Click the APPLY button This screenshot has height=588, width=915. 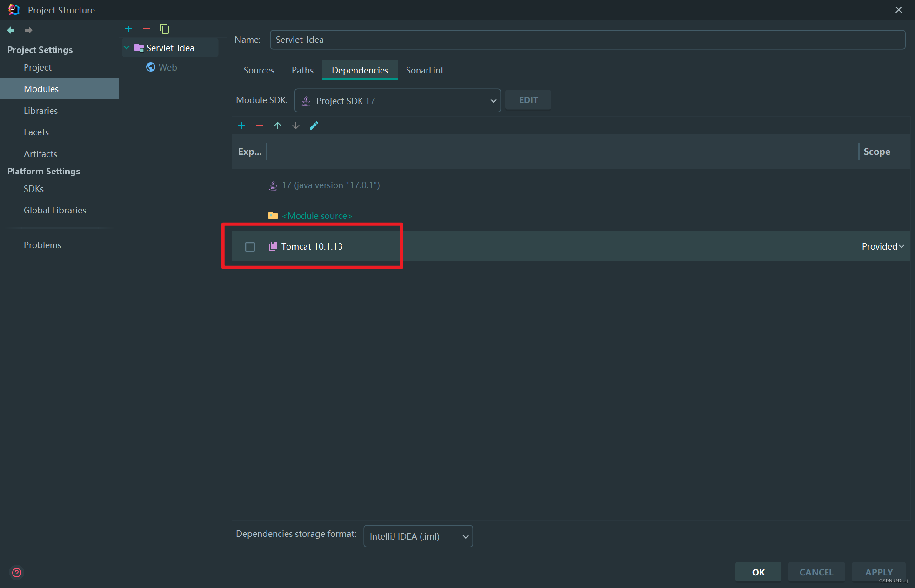[x=879, y=572]
